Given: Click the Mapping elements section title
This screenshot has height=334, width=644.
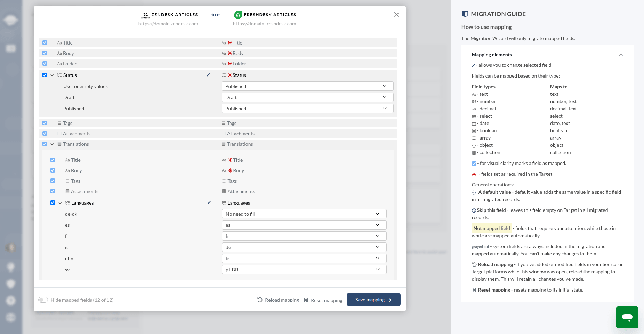Looking at the screenshot, I should coord(492,55).
